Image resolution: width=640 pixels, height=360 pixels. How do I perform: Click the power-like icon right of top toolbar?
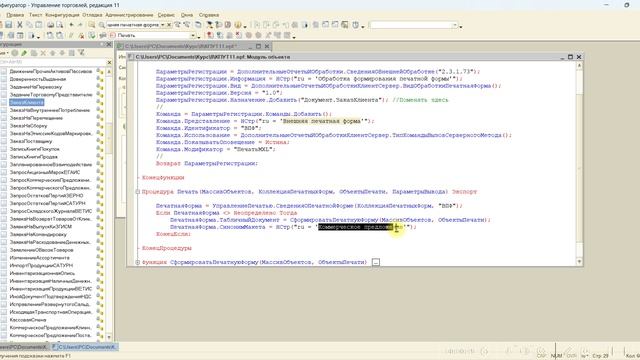click(x=356, y=25)
